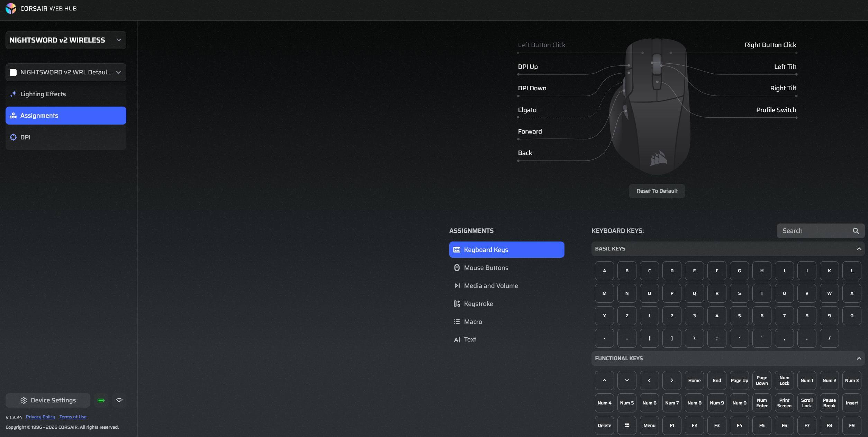868x437 pixels.
Task: Click Reset To Default button
Action: [x=657, y=191]
